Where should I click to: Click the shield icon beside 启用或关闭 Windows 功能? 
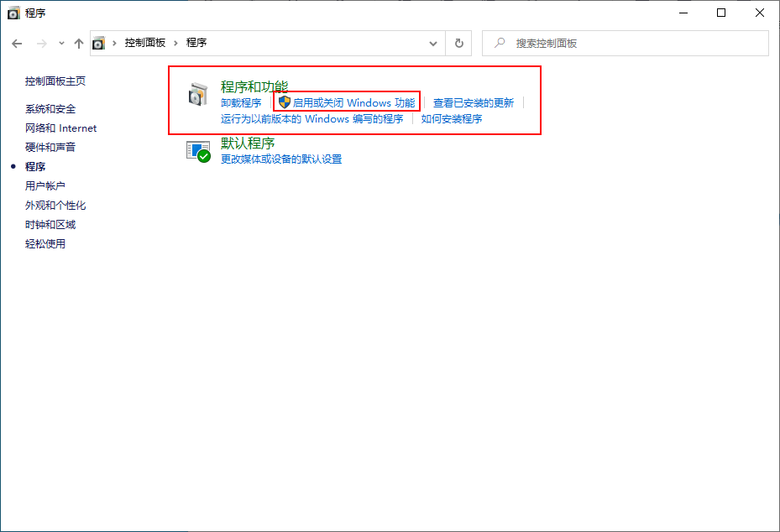285,102
